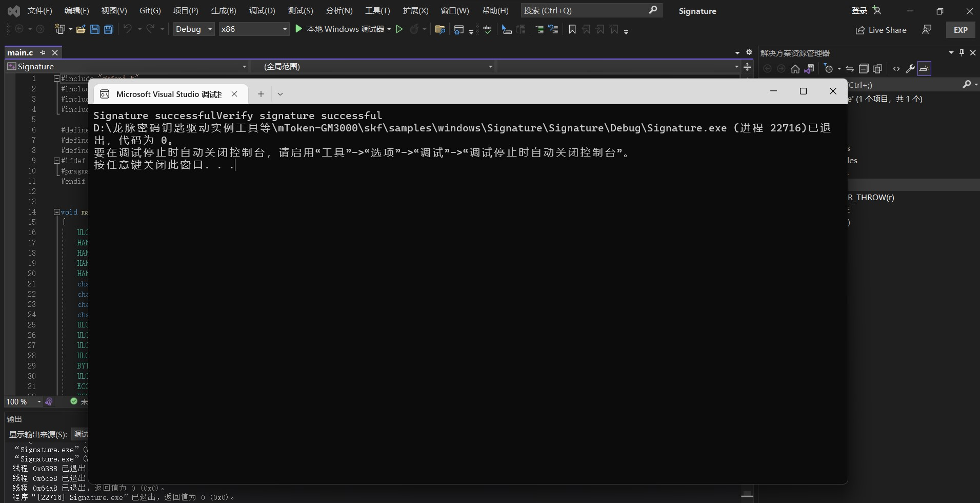Start 本地 Windows 调试器 debugging
980x503 pixels.
coord(339,29)
